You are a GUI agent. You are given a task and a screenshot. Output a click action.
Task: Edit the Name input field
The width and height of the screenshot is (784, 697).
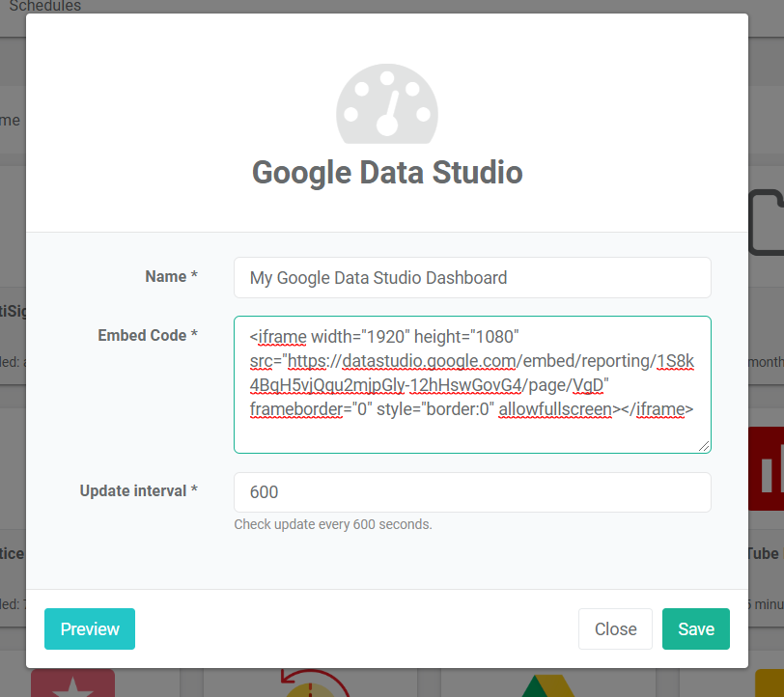tap(472, 277)
